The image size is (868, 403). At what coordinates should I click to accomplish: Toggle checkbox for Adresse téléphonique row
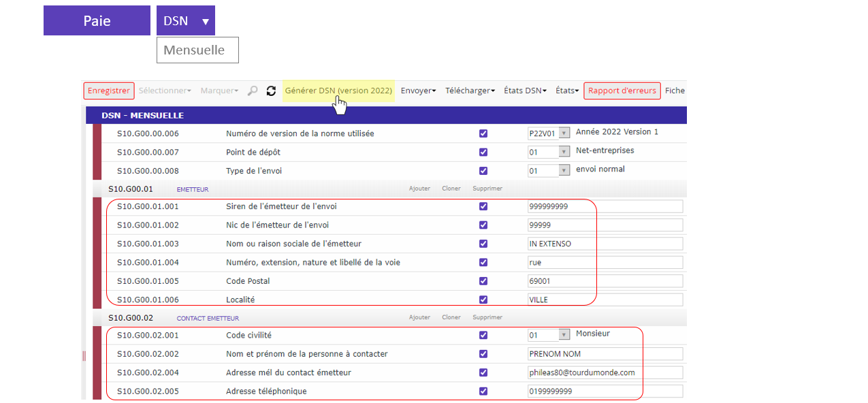tap(483, 391)
